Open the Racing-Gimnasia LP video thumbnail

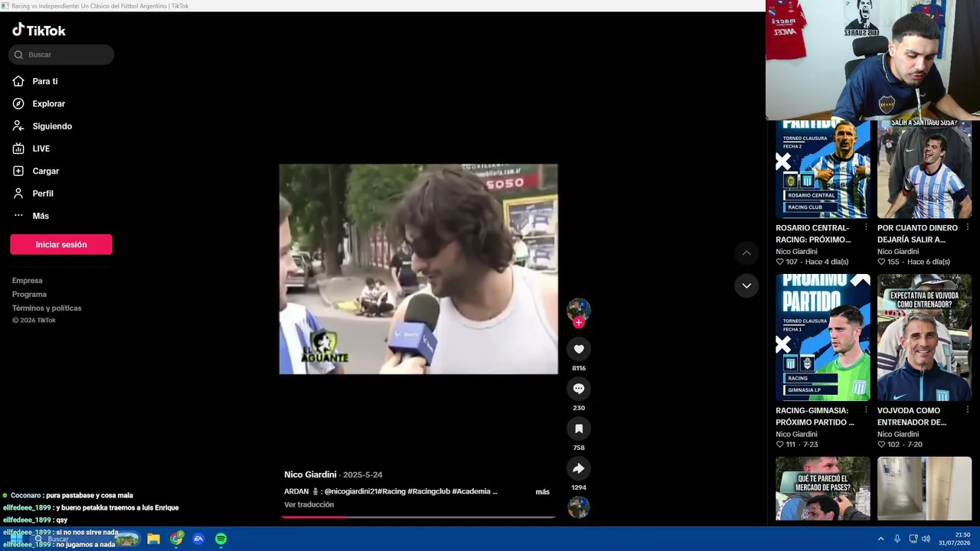pyautogui.click(x=823, y=337)
